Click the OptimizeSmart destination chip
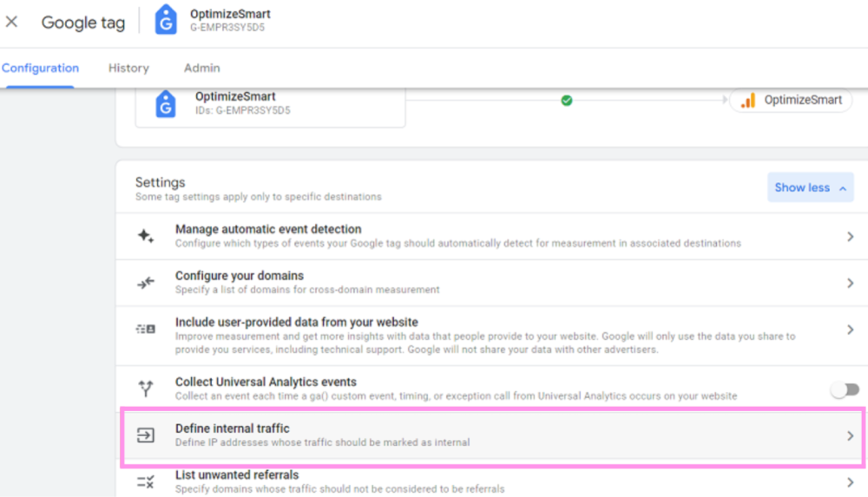The width and height of the screenshot is (868, 497). (792, 101)
